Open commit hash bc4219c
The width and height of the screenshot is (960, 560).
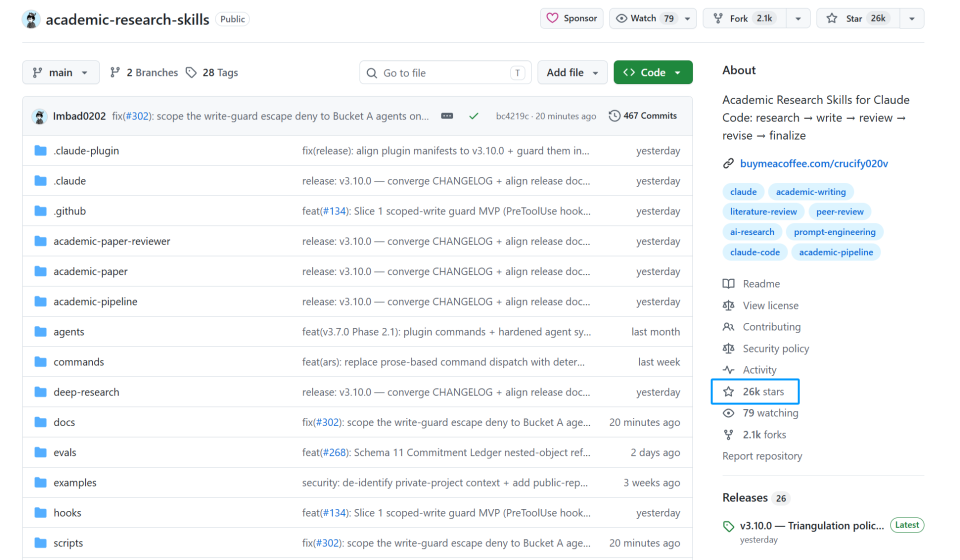click(x=512, y=116)
